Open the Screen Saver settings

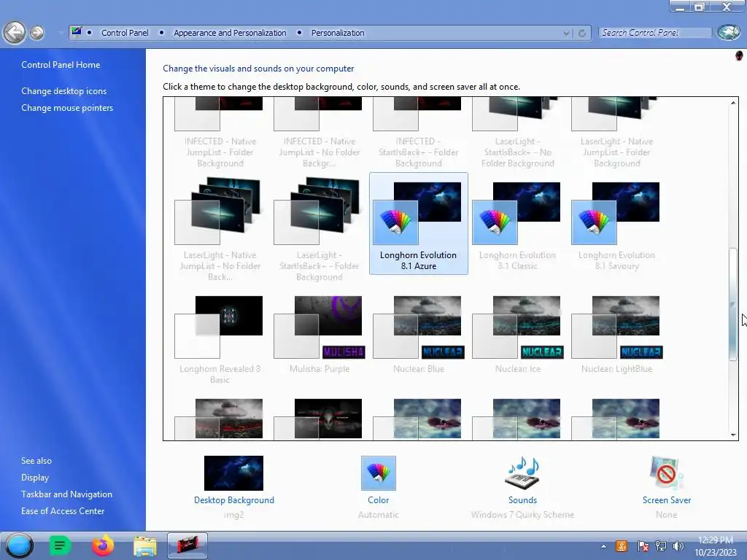(667, 487)
